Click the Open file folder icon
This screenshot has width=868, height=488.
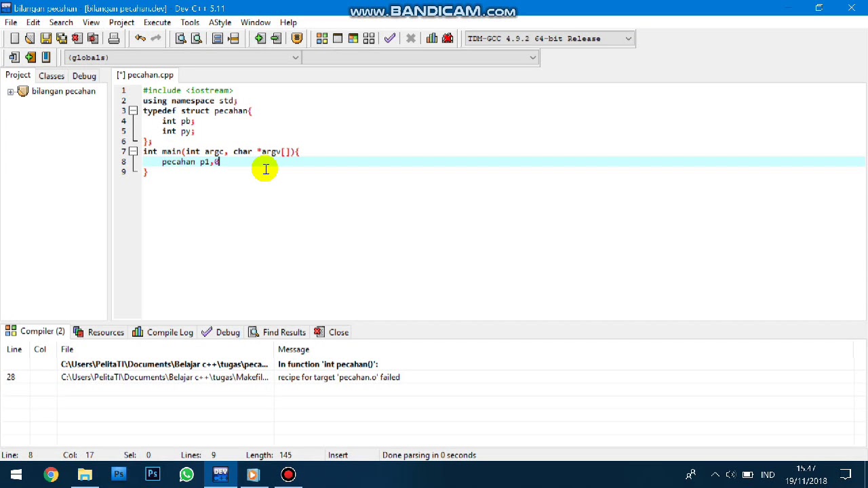(30, 39)
